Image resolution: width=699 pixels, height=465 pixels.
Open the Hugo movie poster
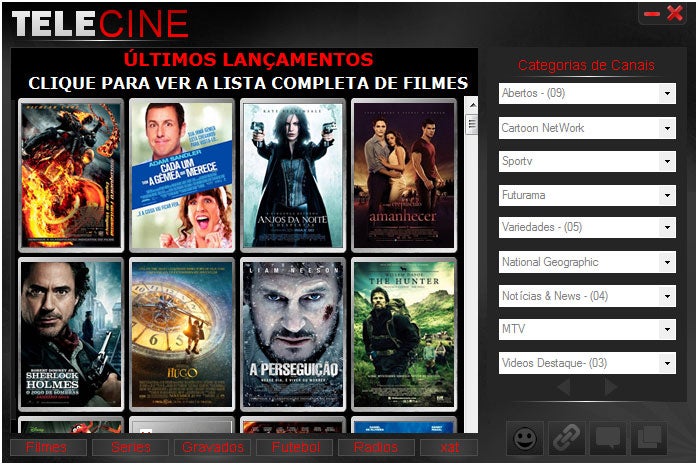click(x=182, y=334)
